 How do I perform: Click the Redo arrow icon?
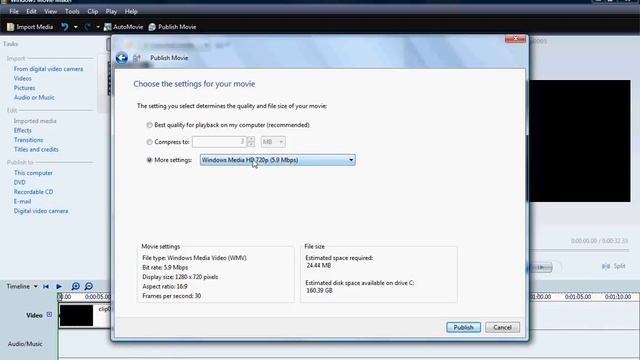coord(87,27)
